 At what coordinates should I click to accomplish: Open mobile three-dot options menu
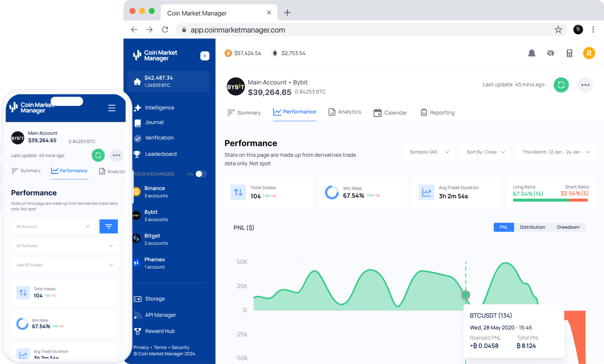click(116, 155)
